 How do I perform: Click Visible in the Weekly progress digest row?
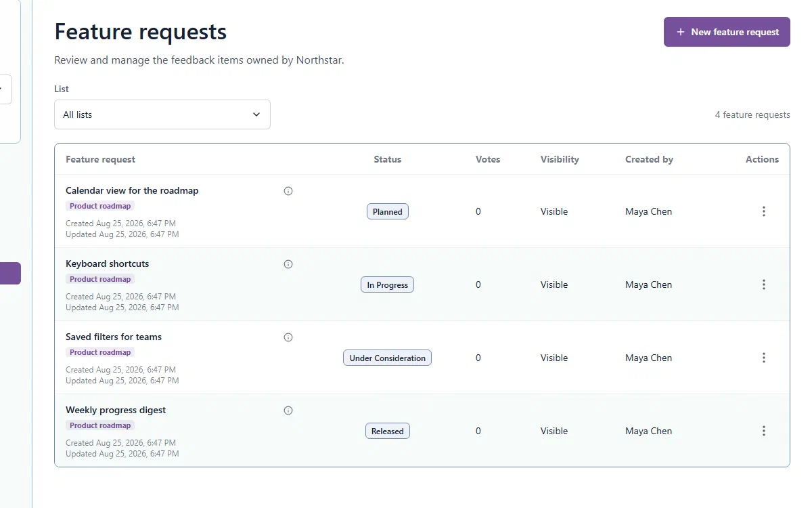[x=554, y=431]
